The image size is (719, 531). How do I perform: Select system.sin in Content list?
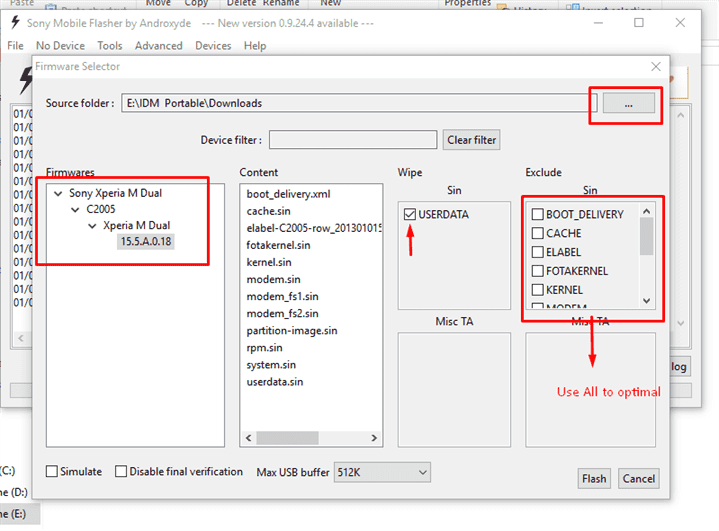point(271,365)
